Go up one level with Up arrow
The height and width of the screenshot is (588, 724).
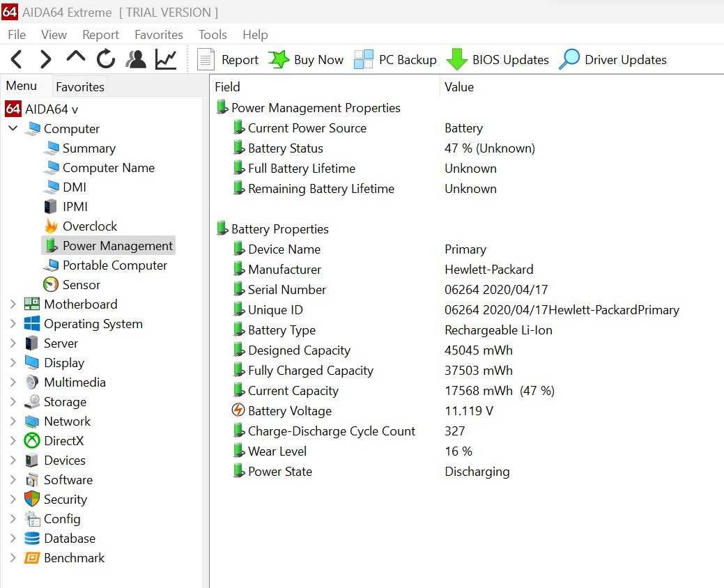coord(76,56)
